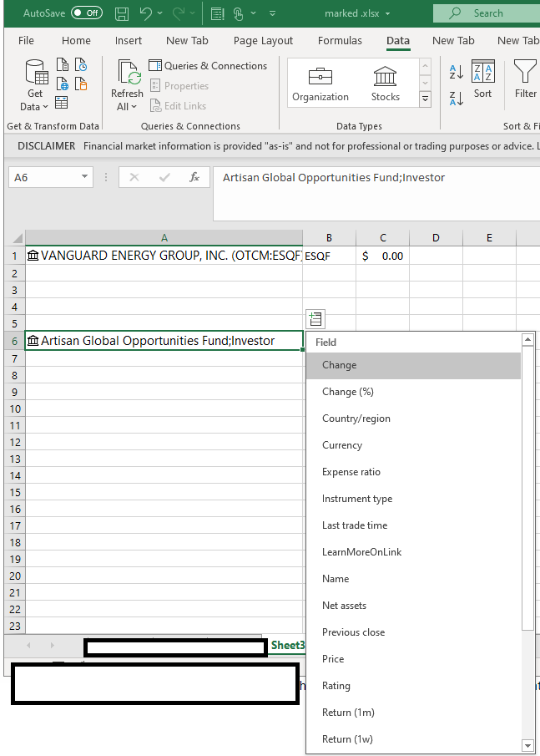Open the Touch/Mouse Mode dropdown arrow

click(254, 13)
